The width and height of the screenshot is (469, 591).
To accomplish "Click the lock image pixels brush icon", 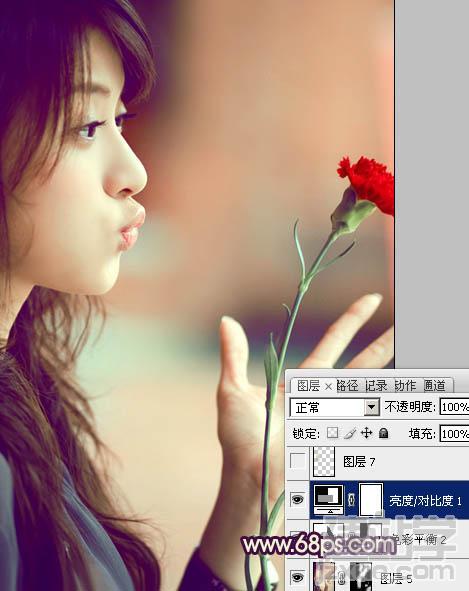I will point(350,433).
